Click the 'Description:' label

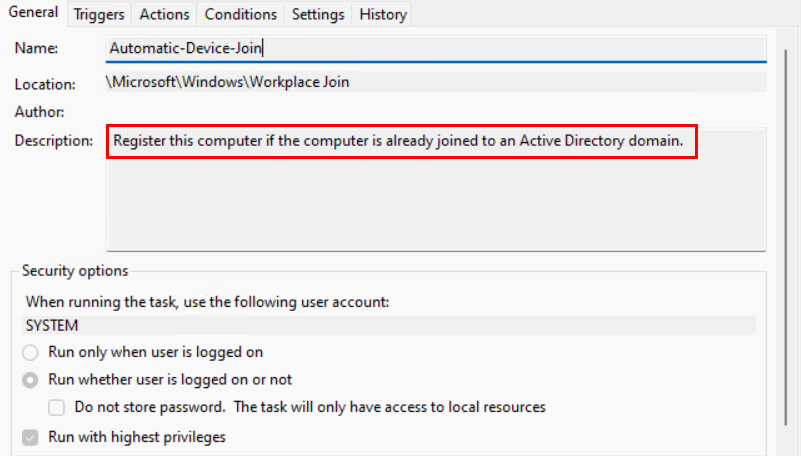53,141
